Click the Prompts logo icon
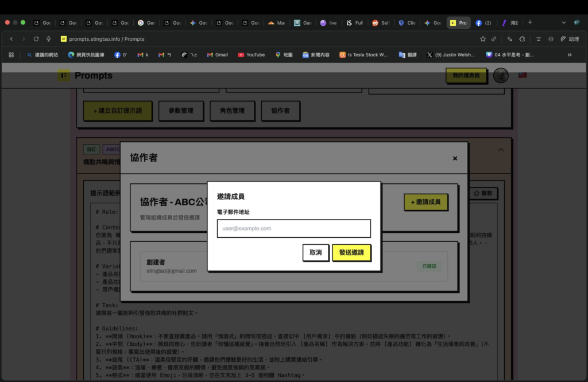 [x=64, y=75]
